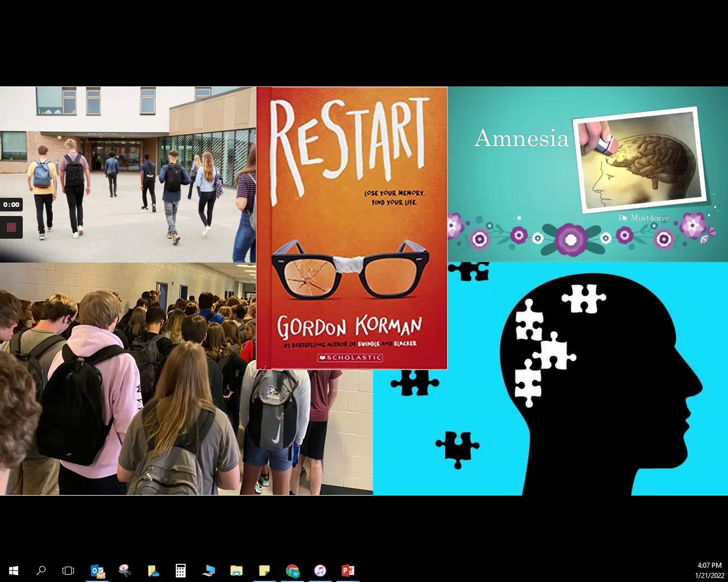Open the Calculator from the taskbar
728x582 pixels.
(x=181, y=571)
